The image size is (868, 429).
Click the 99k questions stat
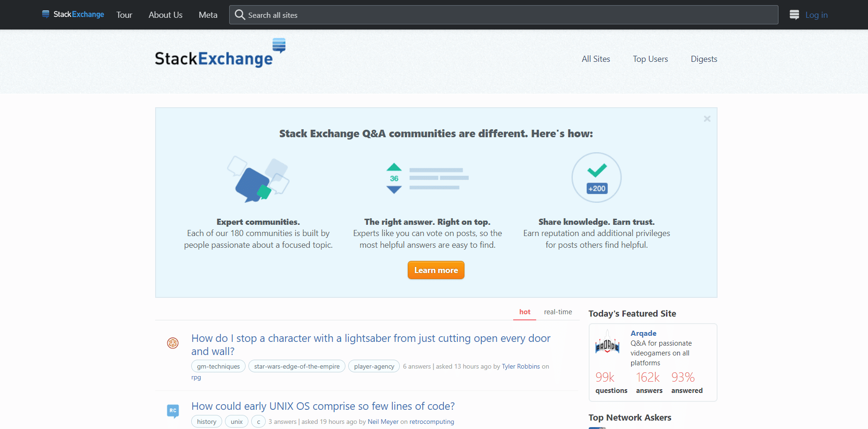[x=611, y=383]
